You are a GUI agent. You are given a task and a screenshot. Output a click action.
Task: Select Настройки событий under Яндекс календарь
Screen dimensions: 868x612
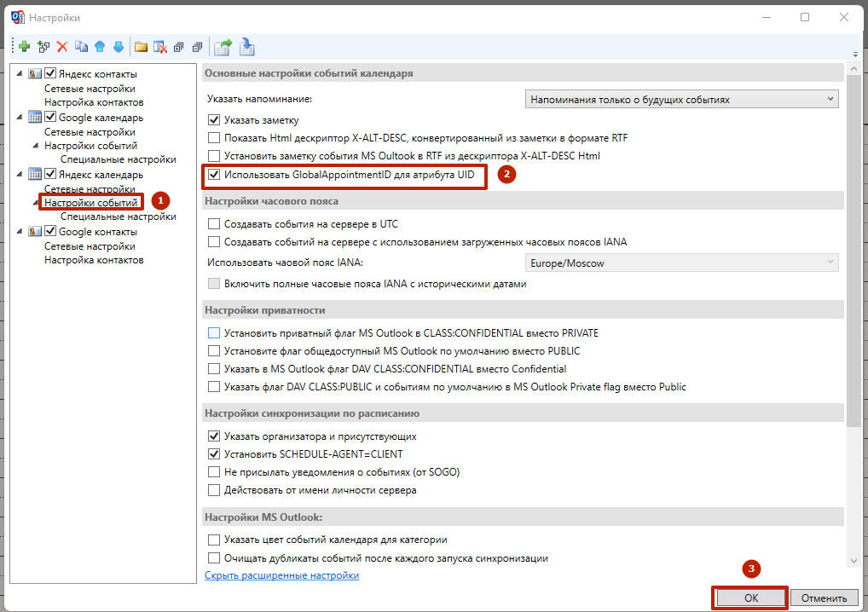(90, 203)
